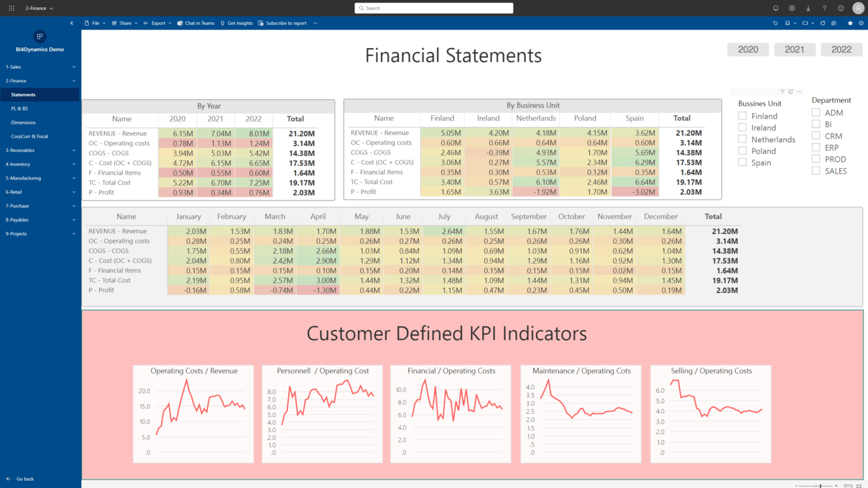Image resolution: width=868 pixels, height=488 pixels.
Task: Add a bookmark with the bookmark icon
Action: pyautogui.click(x=787, y=23)
